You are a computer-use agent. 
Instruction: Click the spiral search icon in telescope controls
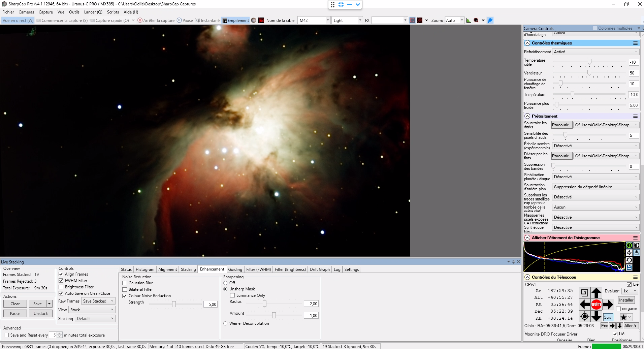585,293
